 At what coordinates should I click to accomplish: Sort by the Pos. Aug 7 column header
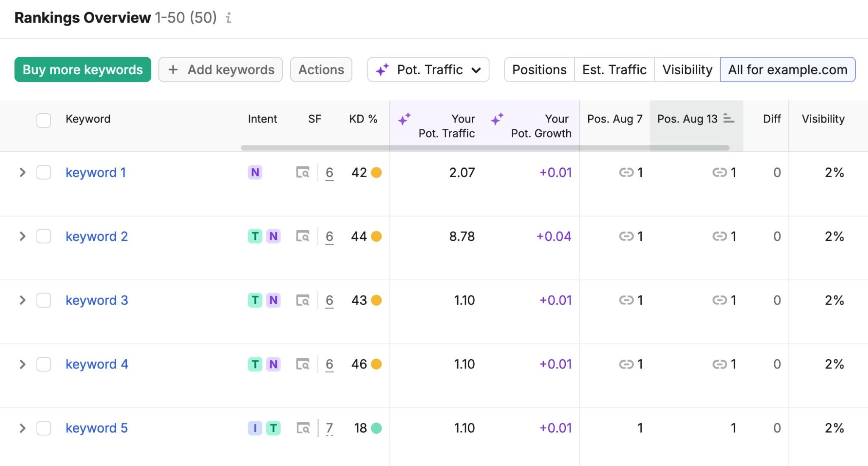click(615, 119)
